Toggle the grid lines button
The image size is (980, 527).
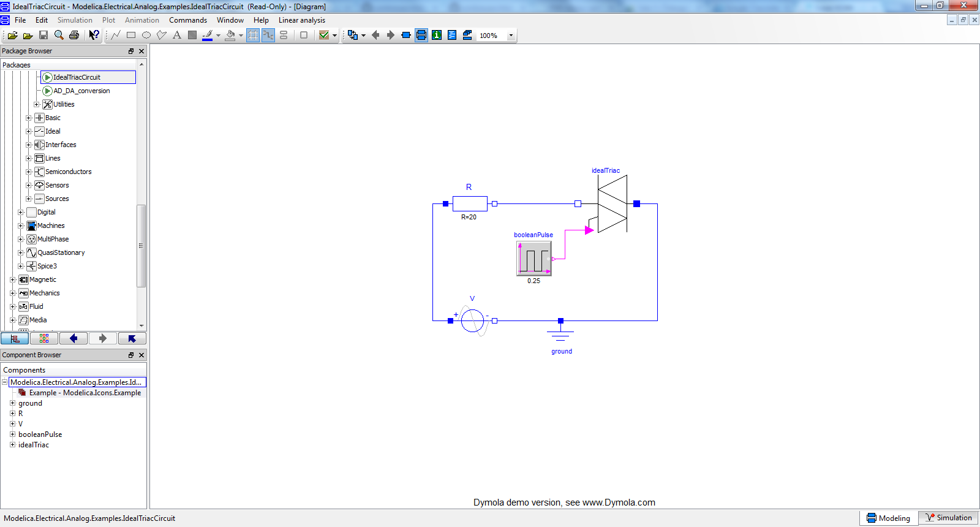pyautogui.click(x=253, y=35)
